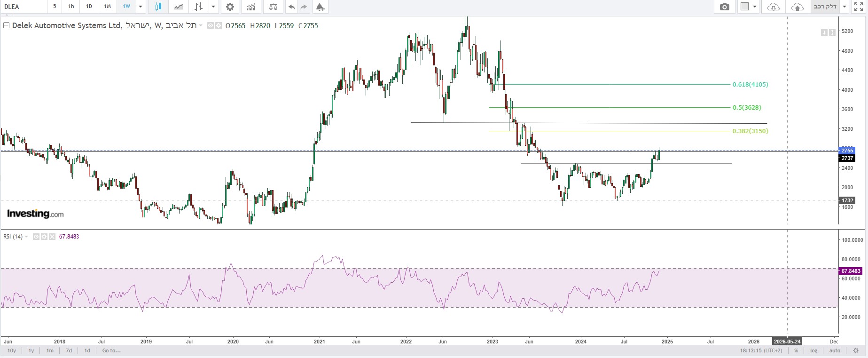868x358 pixels.
Task: Remove the RSI indicator with the X icon
Action: 52,237
